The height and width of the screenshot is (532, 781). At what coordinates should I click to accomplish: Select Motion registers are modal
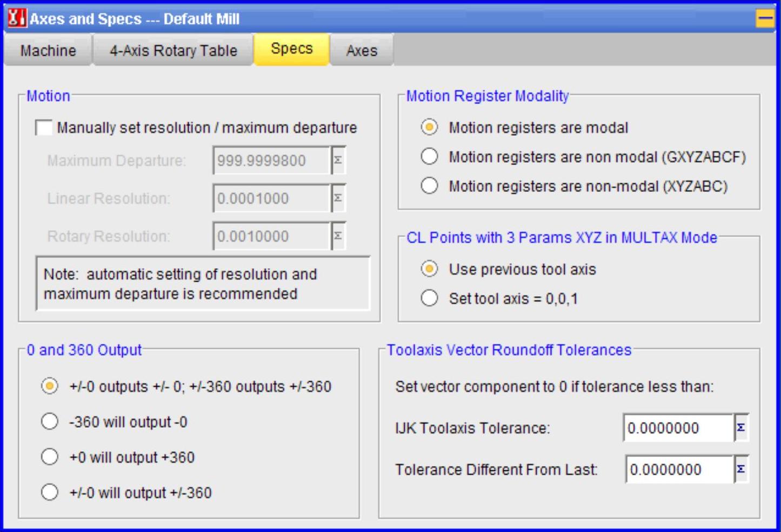tap(429, 128)
